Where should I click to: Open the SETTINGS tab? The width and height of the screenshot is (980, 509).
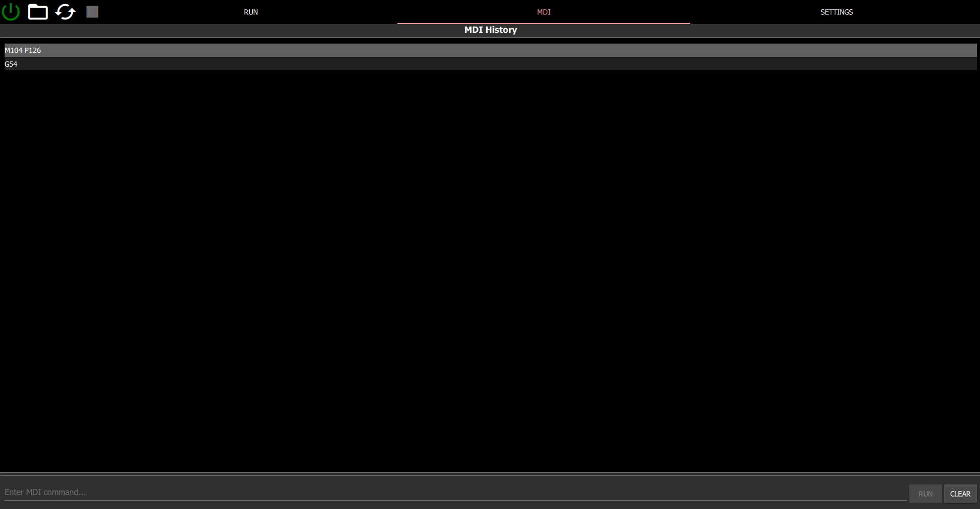coord(836,12)
